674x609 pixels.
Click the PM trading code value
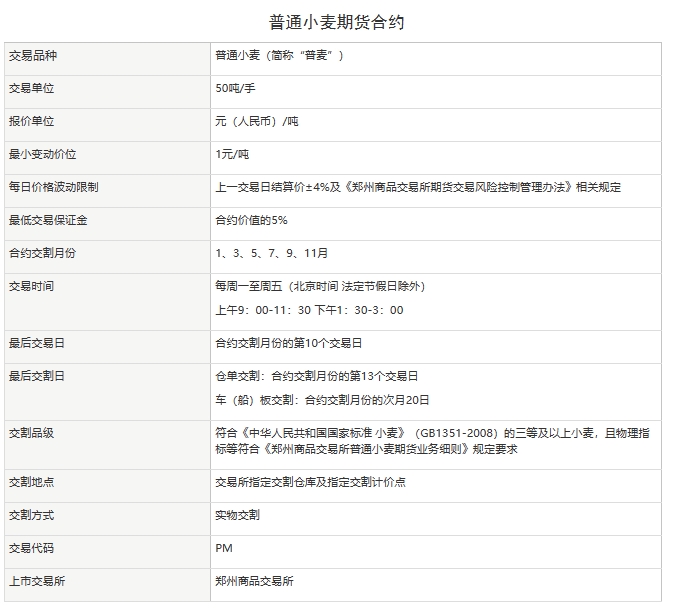point(223,548)
